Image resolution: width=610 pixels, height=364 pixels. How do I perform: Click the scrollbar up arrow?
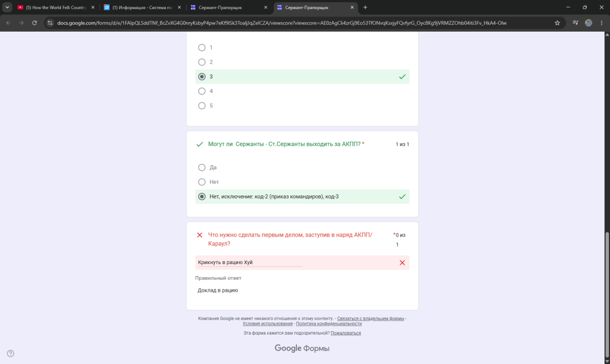point(607,34)
